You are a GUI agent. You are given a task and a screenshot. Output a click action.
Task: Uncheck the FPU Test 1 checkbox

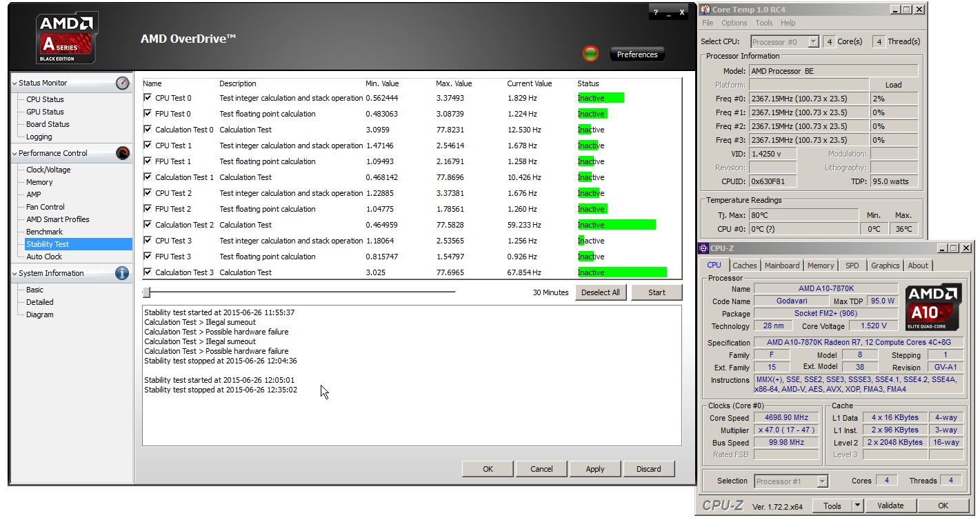click(x=148, y=161)
